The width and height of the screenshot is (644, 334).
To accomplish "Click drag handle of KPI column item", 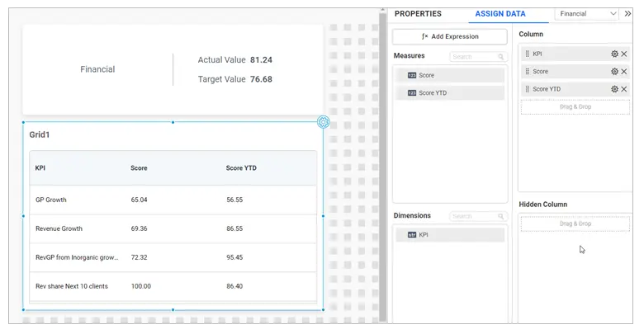I will coord(528,54).
